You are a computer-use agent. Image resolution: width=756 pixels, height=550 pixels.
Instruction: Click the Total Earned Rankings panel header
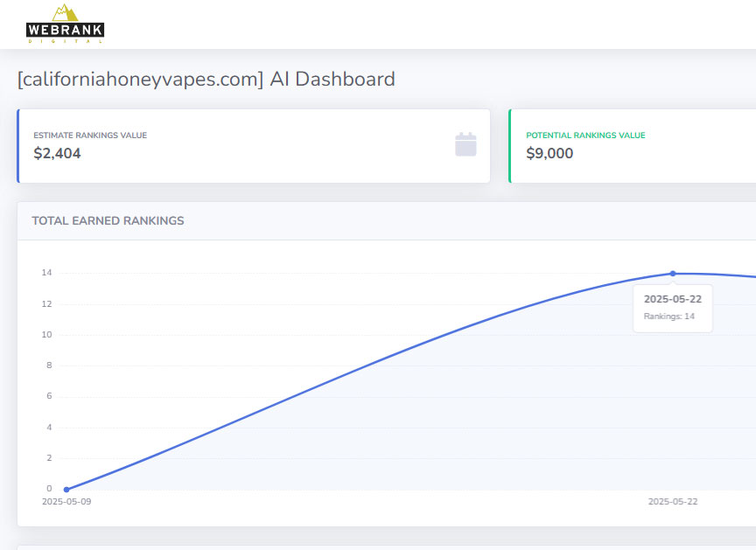108,221
